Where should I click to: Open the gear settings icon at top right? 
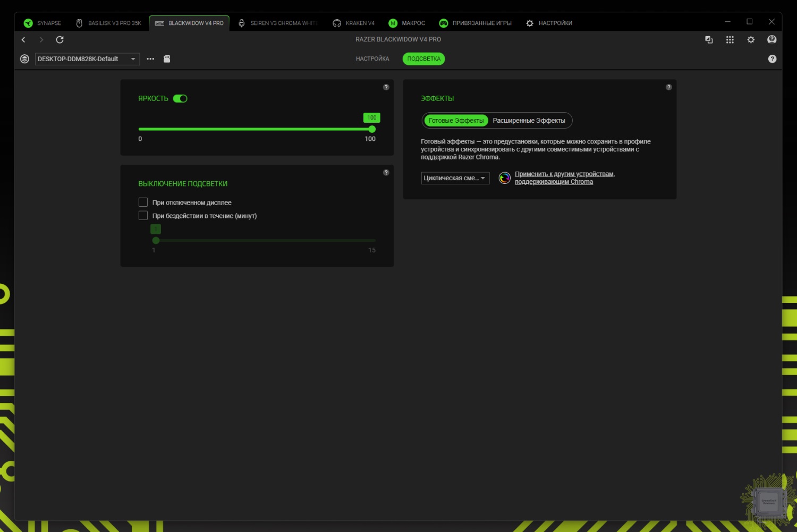(751, 40)
